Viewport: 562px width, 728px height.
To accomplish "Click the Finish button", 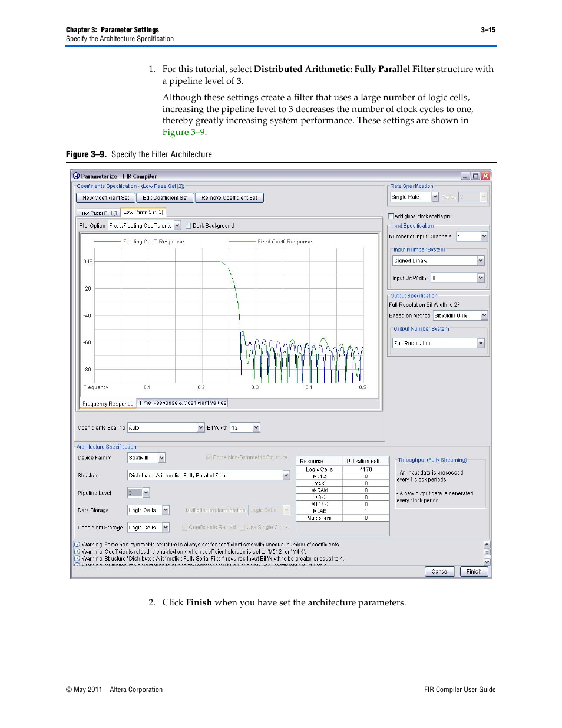I will pos(474,571).
